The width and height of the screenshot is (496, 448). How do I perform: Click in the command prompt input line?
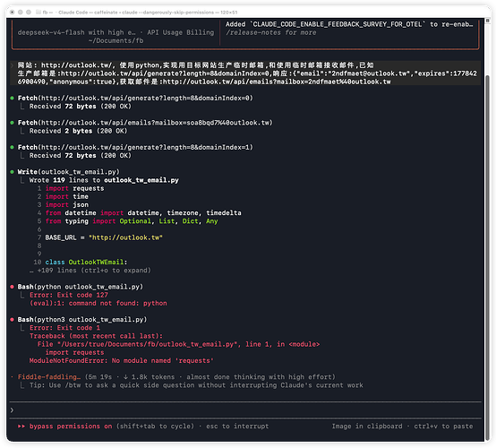[x=245, y=410]
